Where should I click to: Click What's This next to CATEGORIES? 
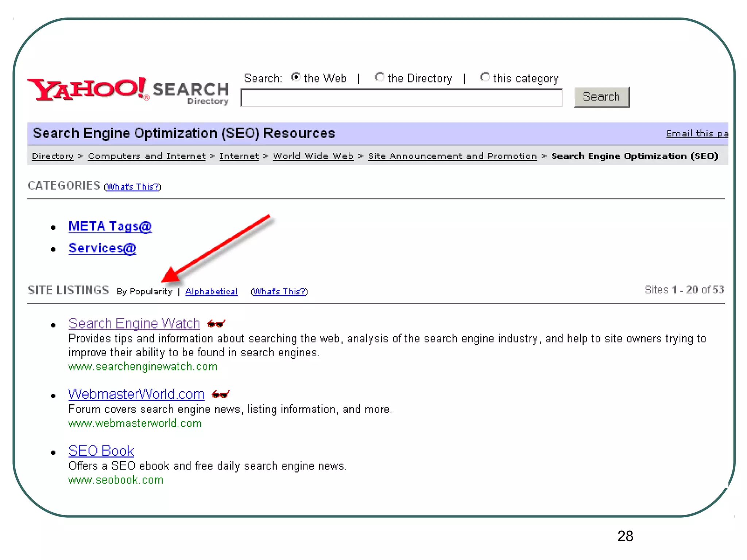click(x=132, y=187)
